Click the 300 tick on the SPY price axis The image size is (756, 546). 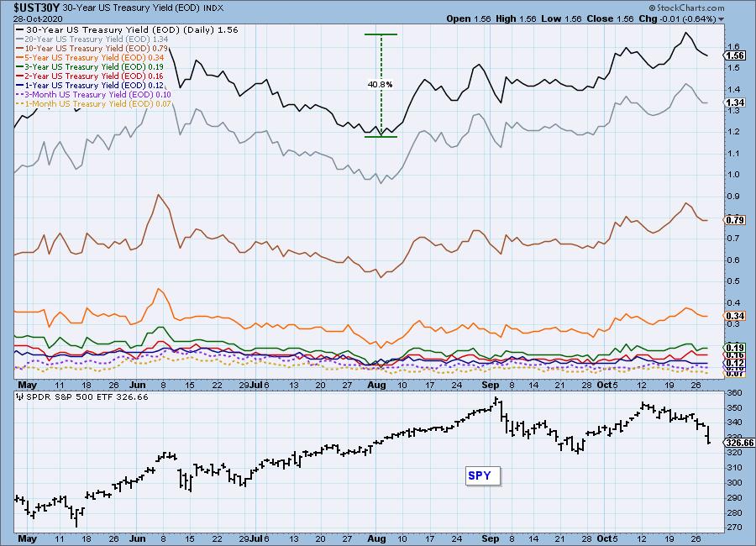[x=735, y=482]
